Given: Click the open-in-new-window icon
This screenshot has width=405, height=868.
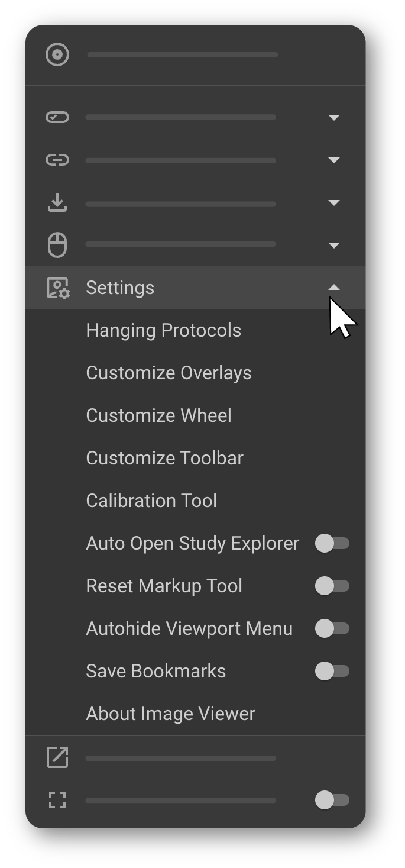Looking at the screenshot, I should (x=57, y=757).
